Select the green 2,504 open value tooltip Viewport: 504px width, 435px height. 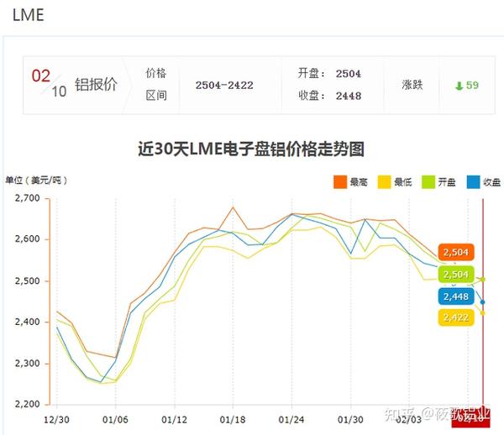[x=456, y=275]
